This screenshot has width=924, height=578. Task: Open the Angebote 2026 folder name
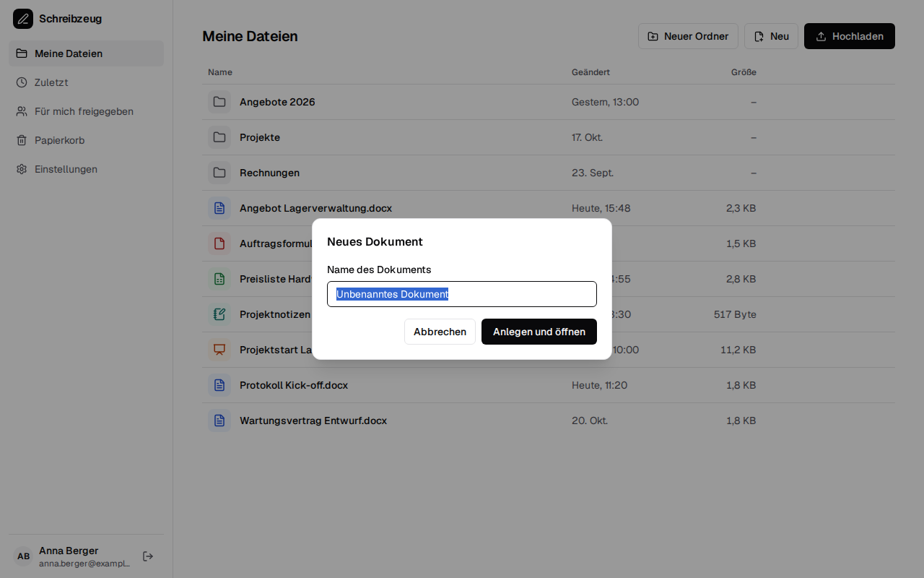(277, 102)
